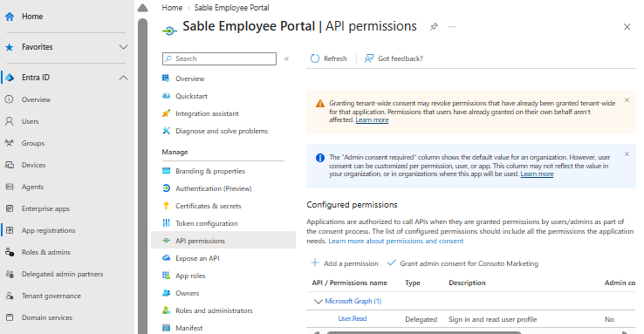The image size is (644, 334).
Task: Click Sable Employee Portal breadcrumb
Action: 231,8
